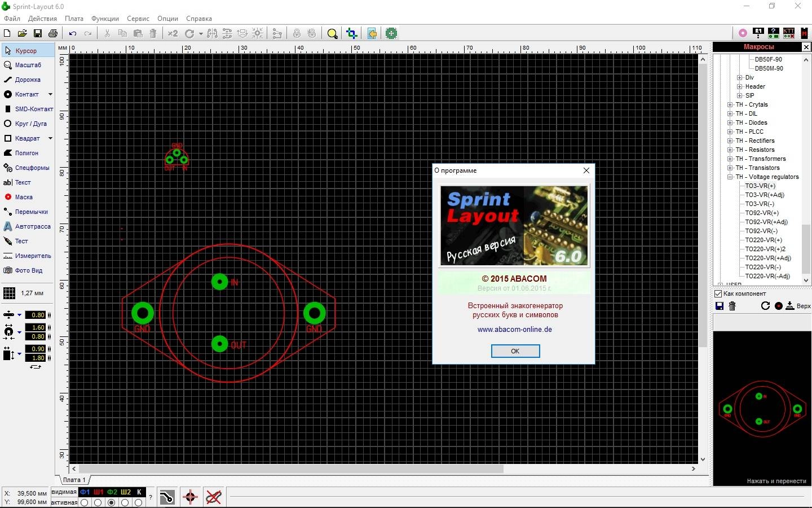Swap the SMD pad width and height
Screen dimensions: 812x508
tap(36, 367)
